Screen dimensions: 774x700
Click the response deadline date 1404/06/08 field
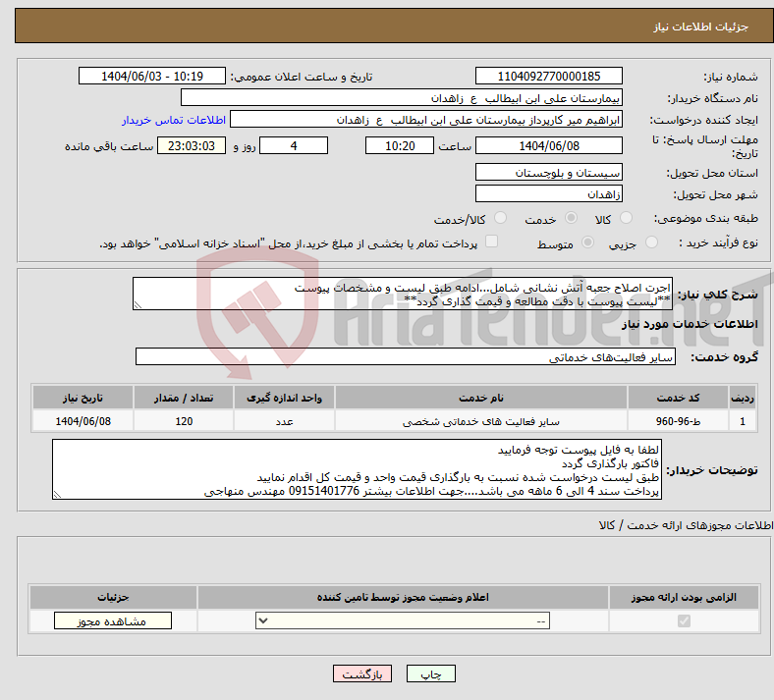tap(549, 145)
